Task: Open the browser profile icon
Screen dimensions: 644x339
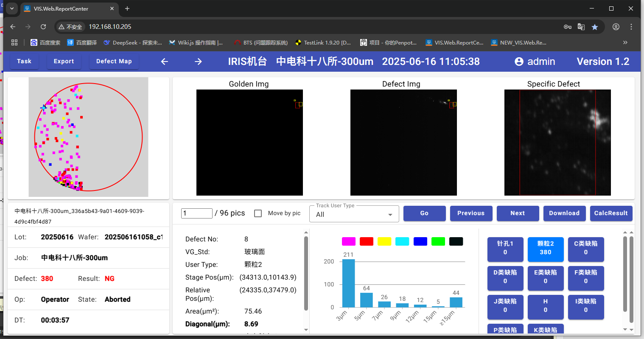Action: click(616, 27)
